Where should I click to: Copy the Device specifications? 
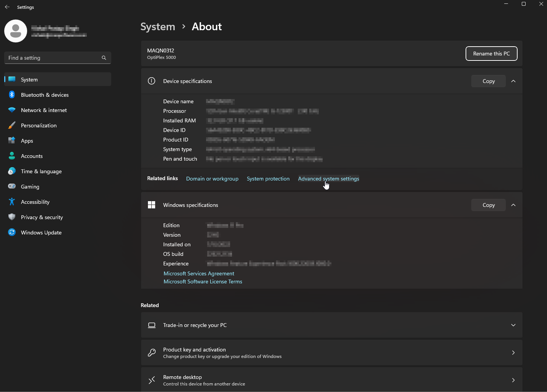pyautogui.click(x=488, y=81)
